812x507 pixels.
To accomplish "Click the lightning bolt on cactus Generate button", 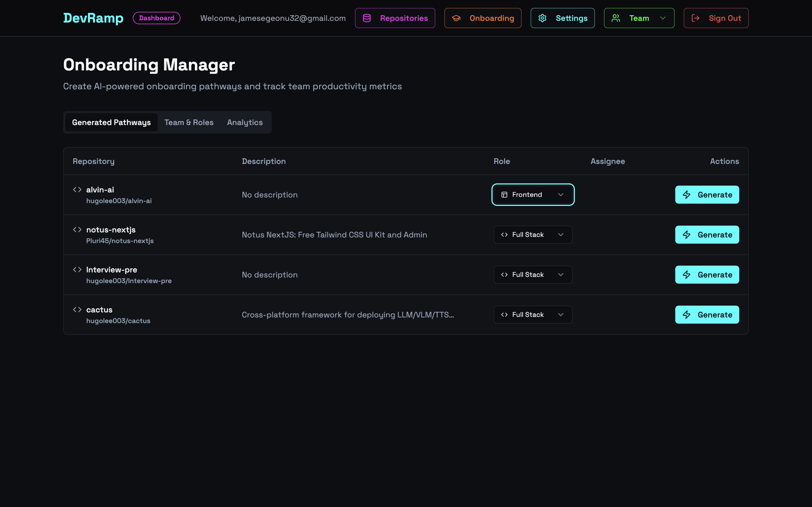I will pyautogui.click(x=687, y=315).
